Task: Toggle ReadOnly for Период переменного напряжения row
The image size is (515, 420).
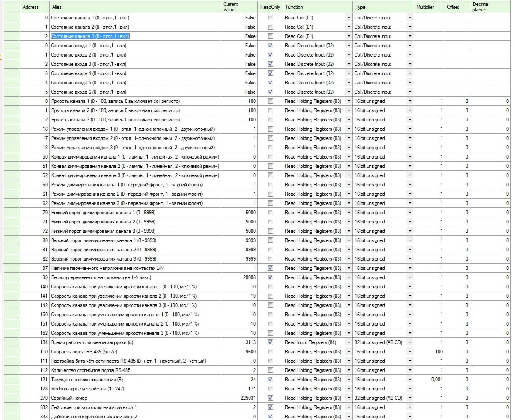Action: pyautogui.click(x=270, y=277)
